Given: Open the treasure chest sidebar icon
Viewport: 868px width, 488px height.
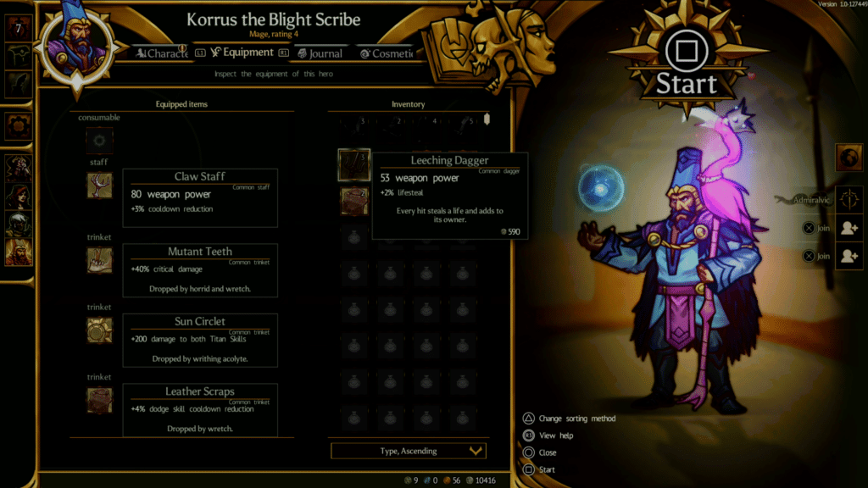Looking at the screenshot, I should [x=19, y=55].
